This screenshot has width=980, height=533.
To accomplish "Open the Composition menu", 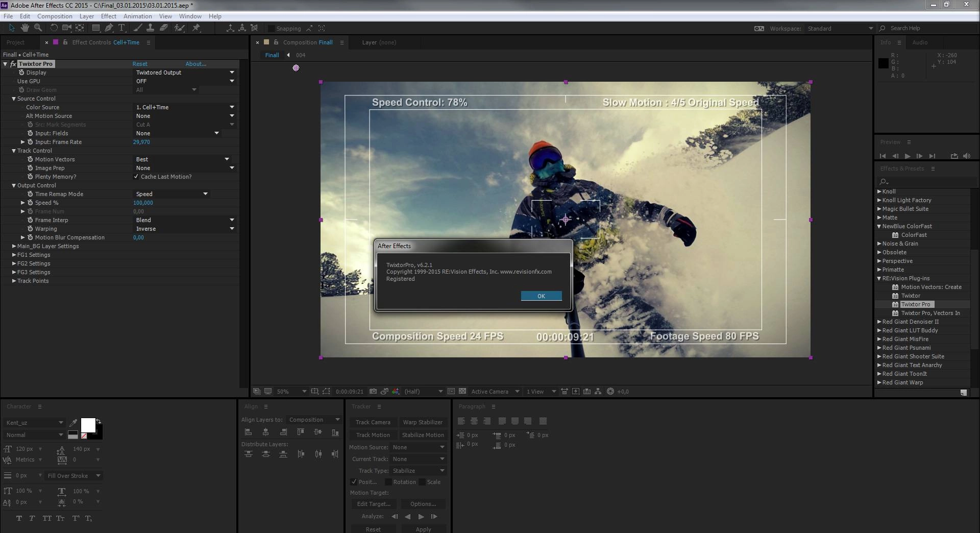I will click(x=55, y=16).
